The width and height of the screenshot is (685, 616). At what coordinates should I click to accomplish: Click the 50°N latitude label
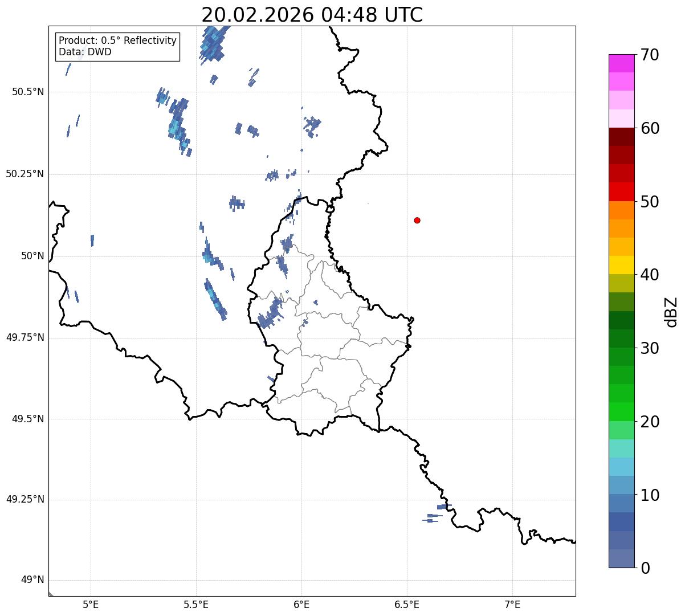point(32,256)
